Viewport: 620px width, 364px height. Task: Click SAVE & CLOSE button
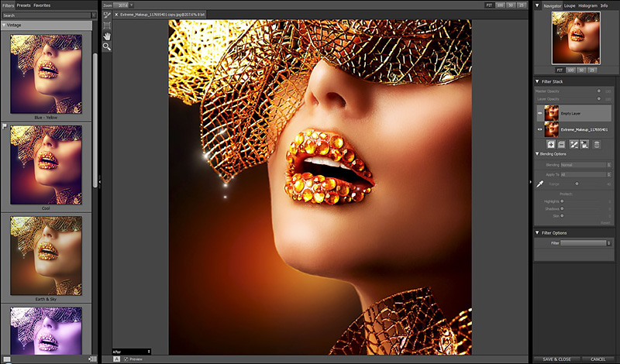pos(556,359)
